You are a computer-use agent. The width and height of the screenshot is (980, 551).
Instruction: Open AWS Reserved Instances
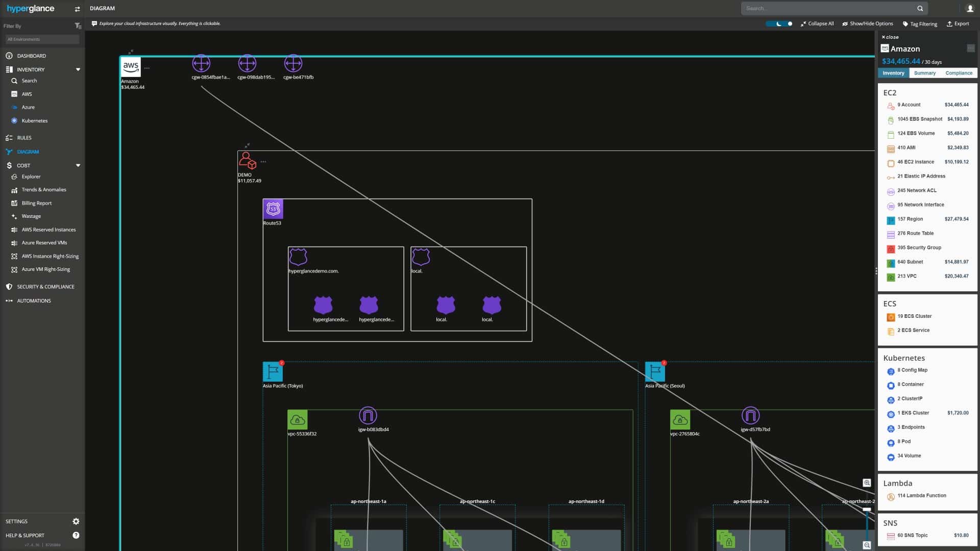(x=48, y=230)
